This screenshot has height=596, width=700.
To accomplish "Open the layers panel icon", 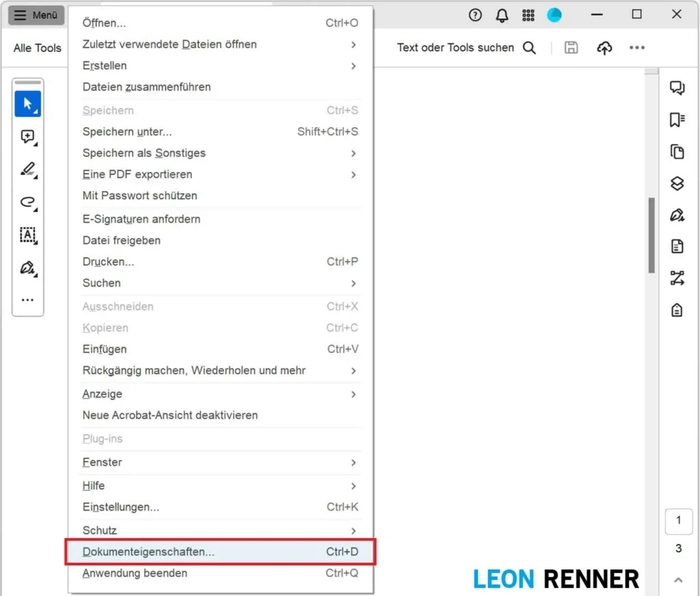I will [x=677, y=183].
